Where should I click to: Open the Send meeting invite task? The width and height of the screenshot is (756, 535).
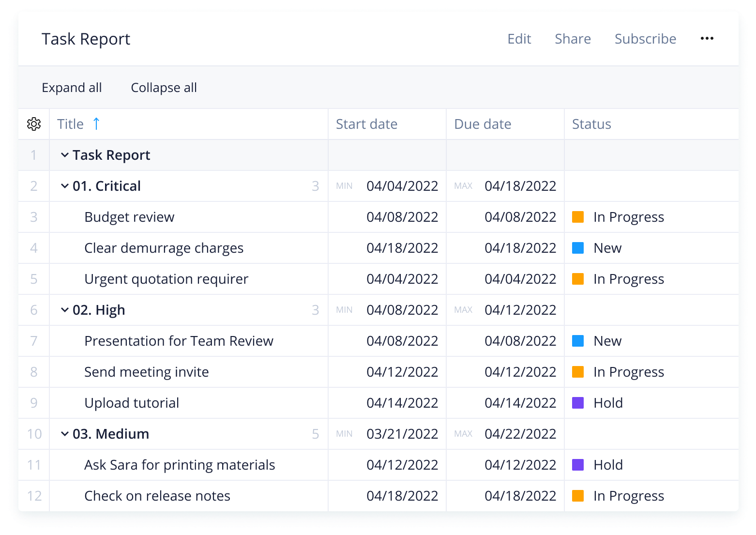[147, 372]
